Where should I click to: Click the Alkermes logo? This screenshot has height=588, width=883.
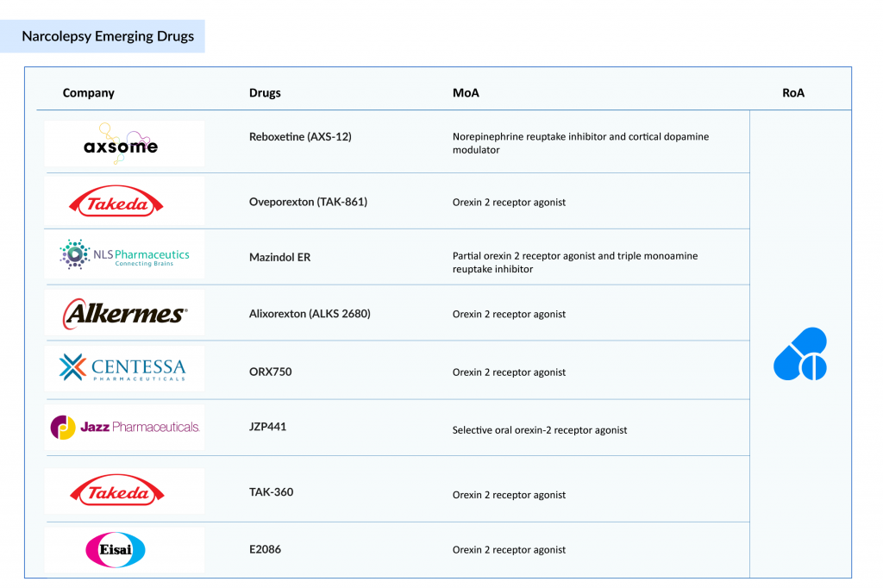click(x=125, y=314)
